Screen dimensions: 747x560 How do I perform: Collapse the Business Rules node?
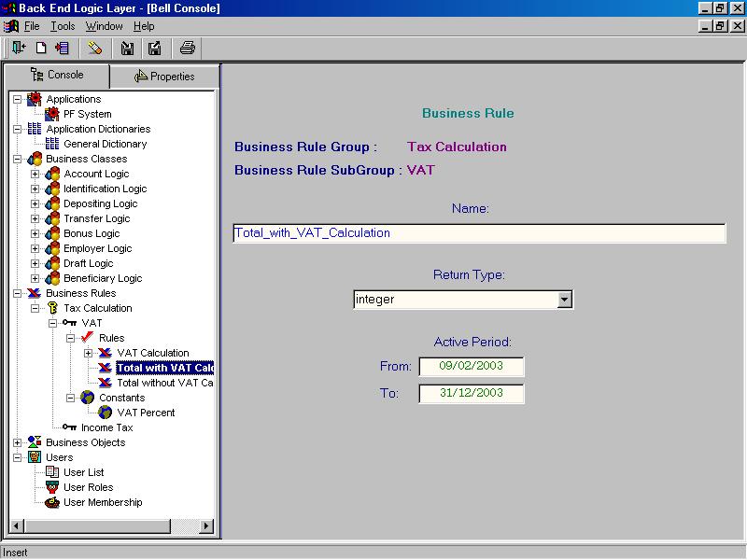(x=17, y=293)
